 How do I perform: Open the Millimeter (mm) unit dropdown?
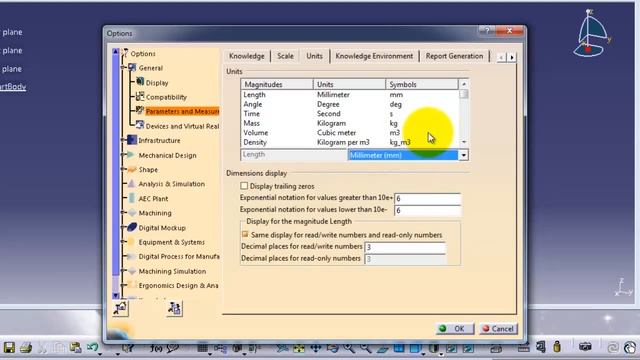click(463, 155)
